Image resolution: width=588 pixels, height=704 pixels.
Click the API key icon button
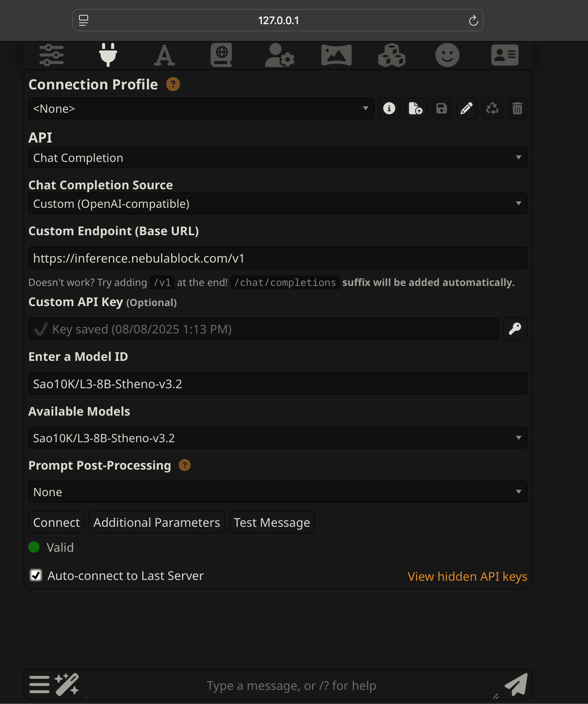click(515, 329)
